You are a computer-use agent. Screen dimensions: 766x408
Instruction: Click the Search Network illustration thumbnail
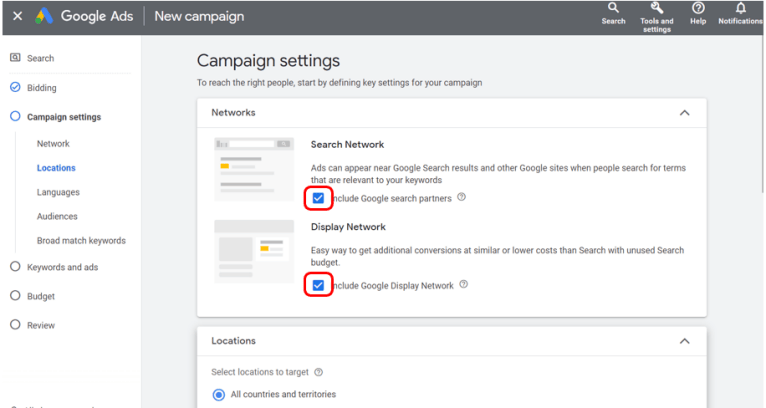pos(254,169)
